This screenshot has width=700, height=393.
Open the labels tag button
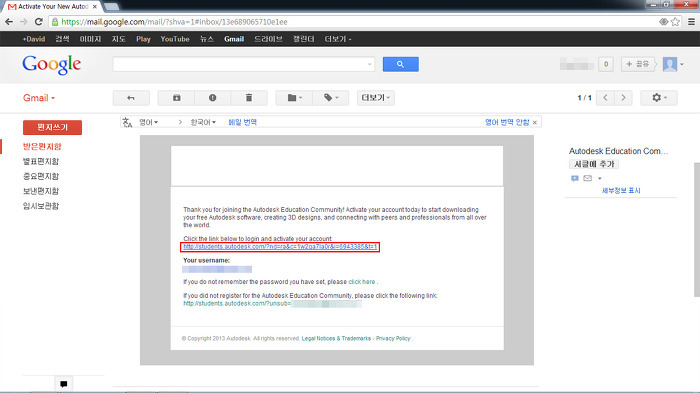330,98
